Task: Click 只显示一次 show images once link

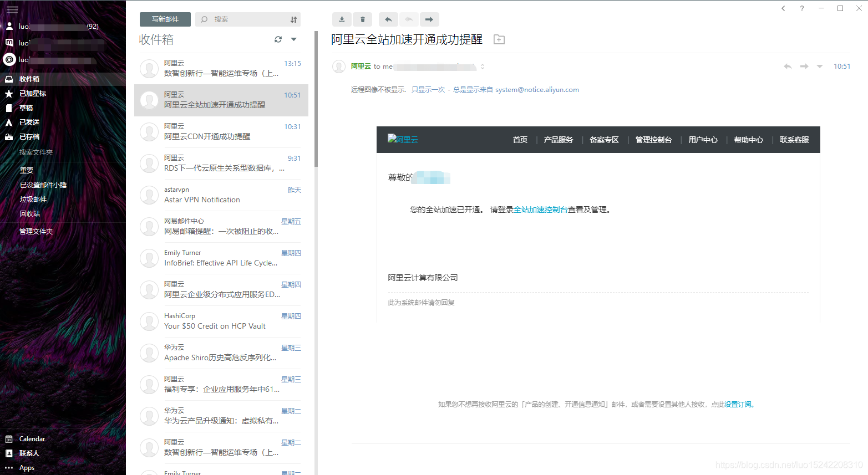Action: pyautogui.click(x=428, y=90)
